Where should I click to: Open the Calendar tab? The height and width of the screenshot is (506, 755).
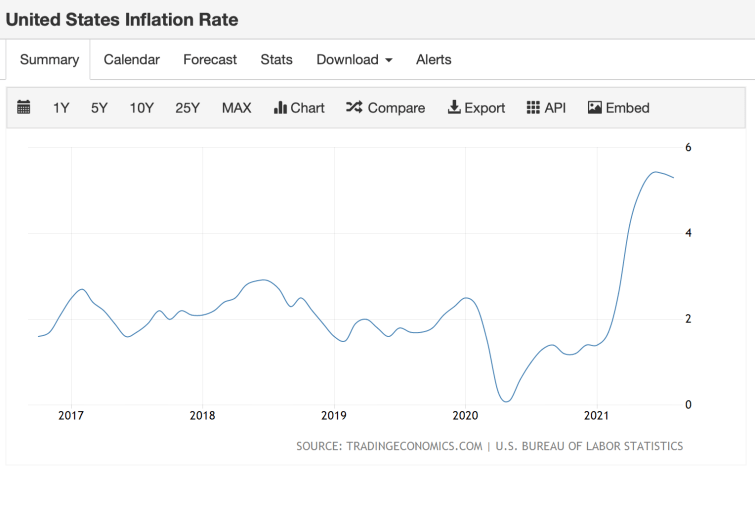point(131,60)
